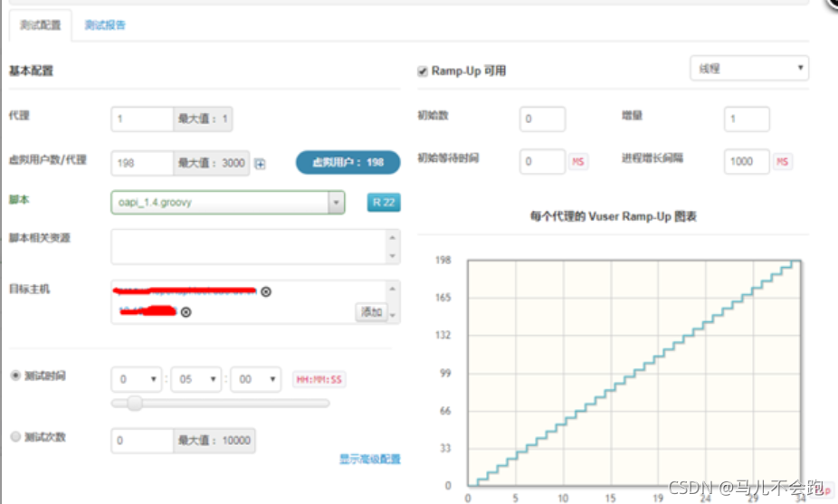Click the 添加 host button
The width and height of the screenshot is (838, 504).
[x=371, y=311]
